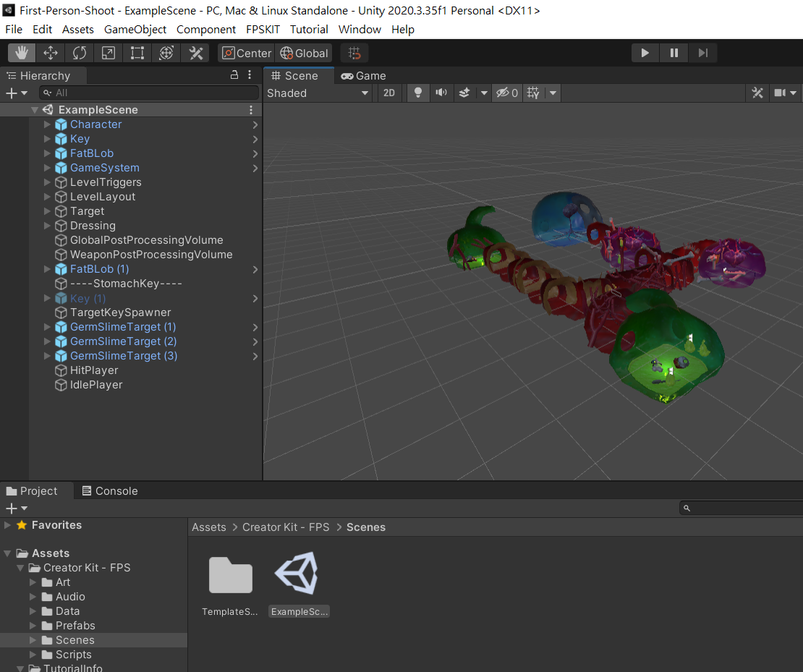The width and height of the screenshot is (803, 672).
Task: Select the Move tool
Action: coord(50,53)
